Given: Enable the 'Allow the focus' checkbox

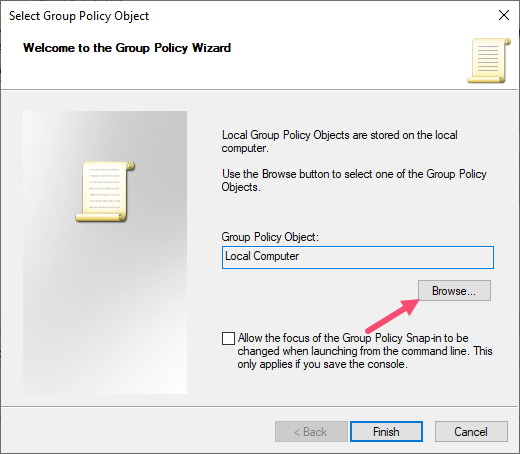Looking at the screenshot, I should click(228, 338).
